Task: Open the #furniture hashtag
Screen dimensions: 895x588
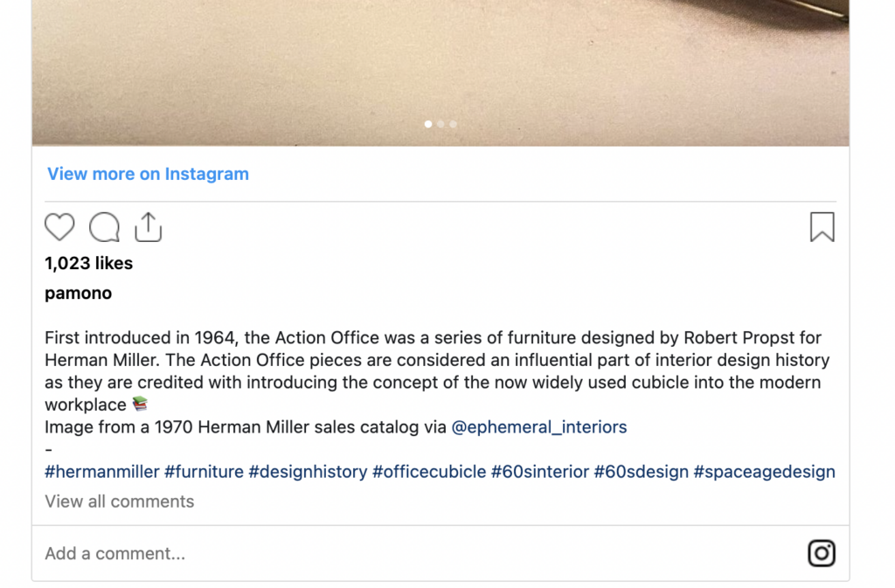Action: pyautogui.click(x=204, y=472)
